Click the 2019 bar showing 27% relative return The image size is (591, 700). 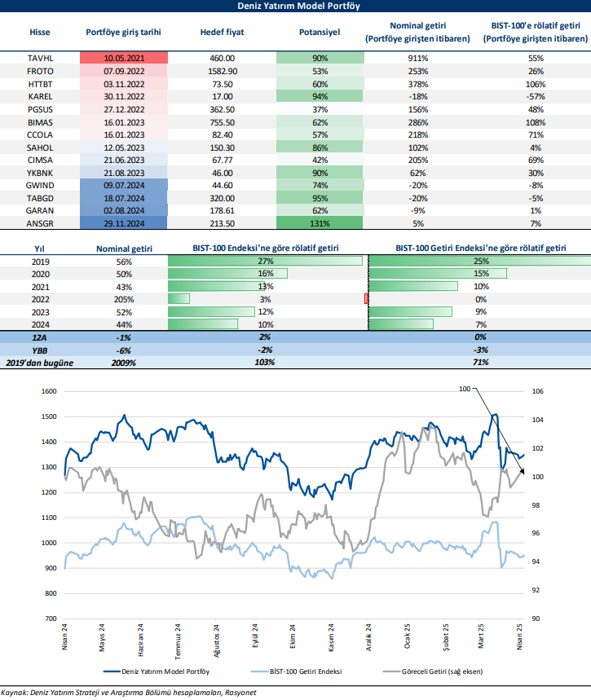pos(265,261)
